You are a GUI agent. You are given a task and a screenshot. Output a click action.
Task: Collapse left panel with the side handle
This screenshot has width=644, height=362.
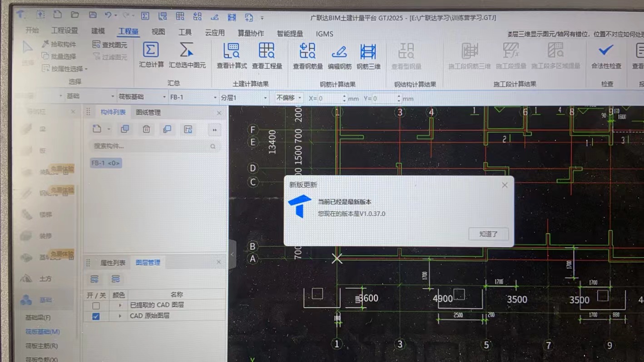tap(232, 254)
